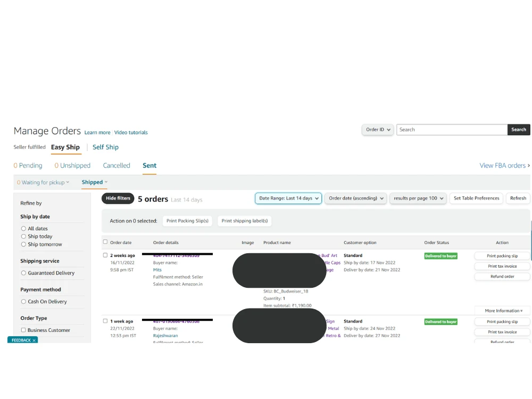
Task: Print tax invoice for Mits order
Action: (x=502, y=267)
